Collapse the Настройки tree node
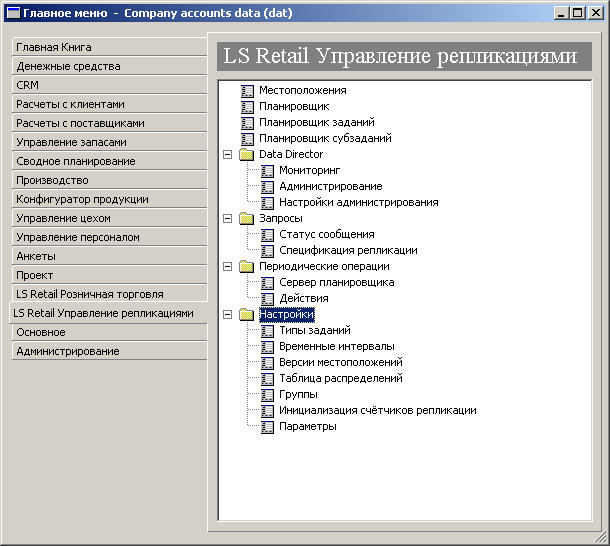Viewport: 610px width, 546px height. click(x=227, y=315)
